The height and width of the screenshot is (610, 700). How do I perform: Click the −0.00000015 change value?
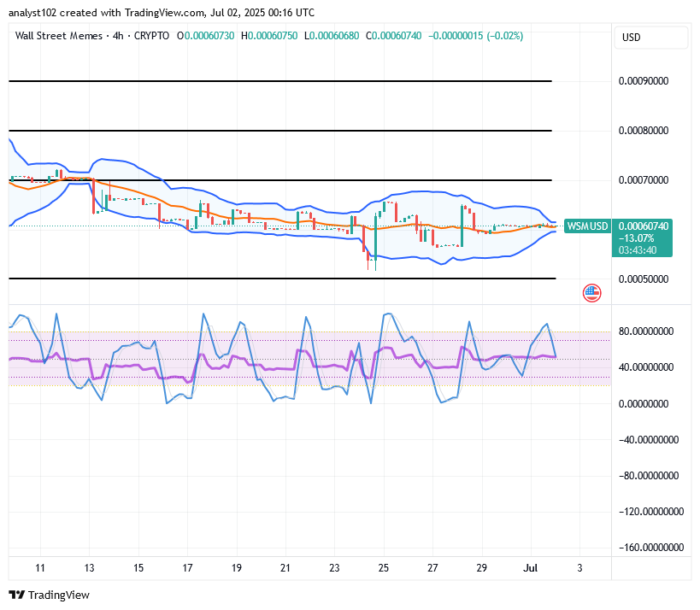click(456, 36)
